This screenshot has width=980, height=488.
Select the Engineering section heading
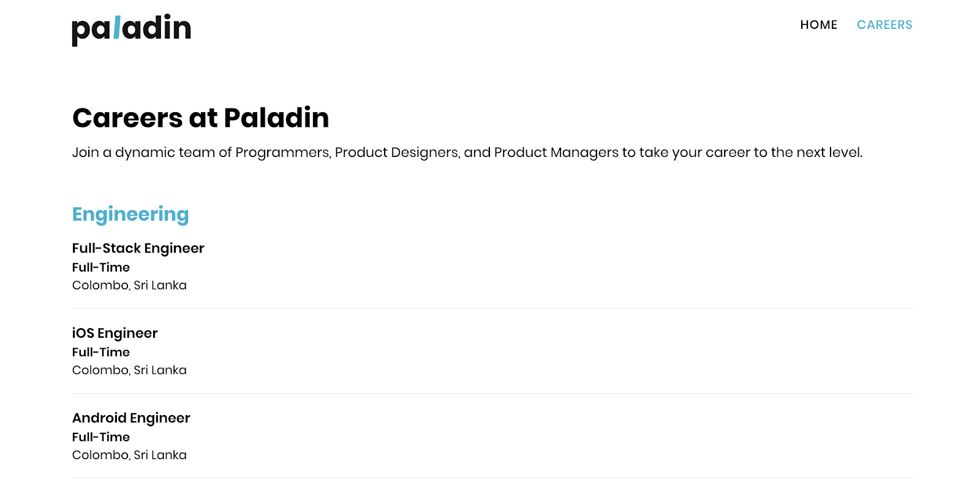(x=130, y=214)
